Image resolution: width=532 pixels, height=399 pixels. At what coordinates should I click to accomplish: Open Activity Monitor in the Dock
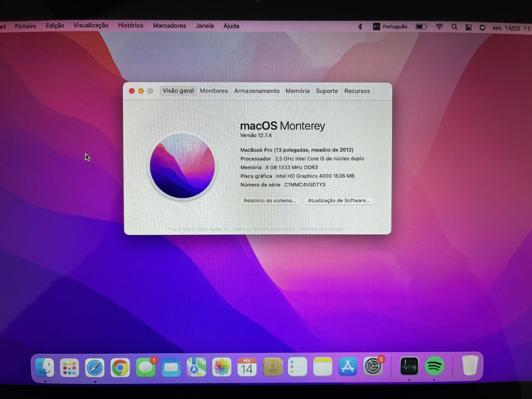(x=409, y=366)
